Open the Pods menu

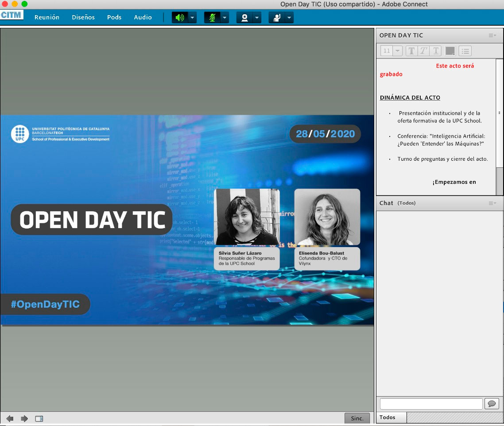point(114,17)
